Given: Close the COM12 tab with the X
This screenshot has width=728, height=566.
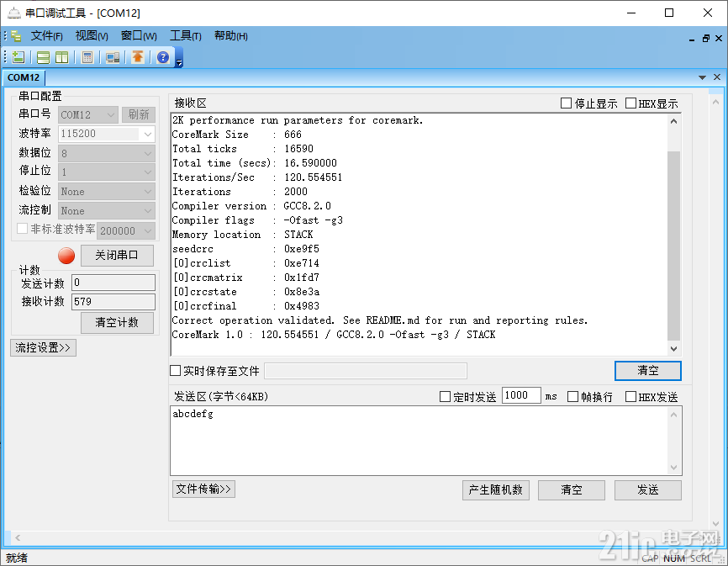Looking at the screenshot, I should tap(717, 77).
